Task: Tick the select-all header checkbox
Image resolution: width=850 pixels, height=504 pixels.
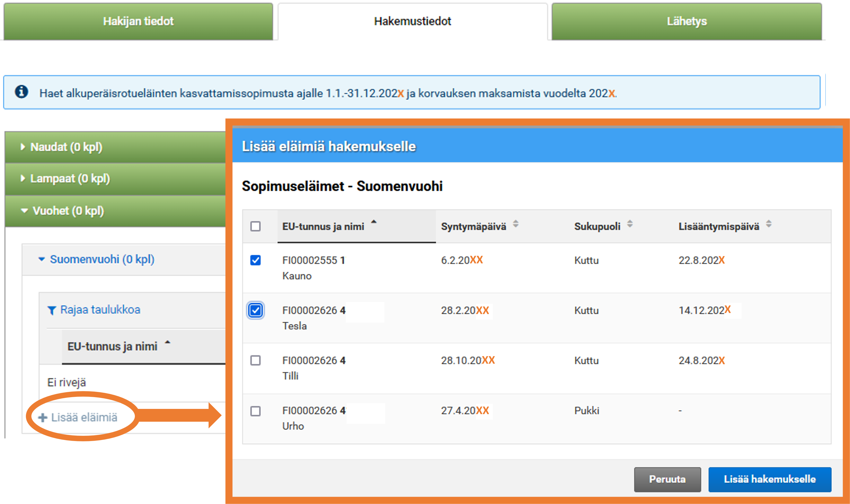Action: click(x=255, y=226)
